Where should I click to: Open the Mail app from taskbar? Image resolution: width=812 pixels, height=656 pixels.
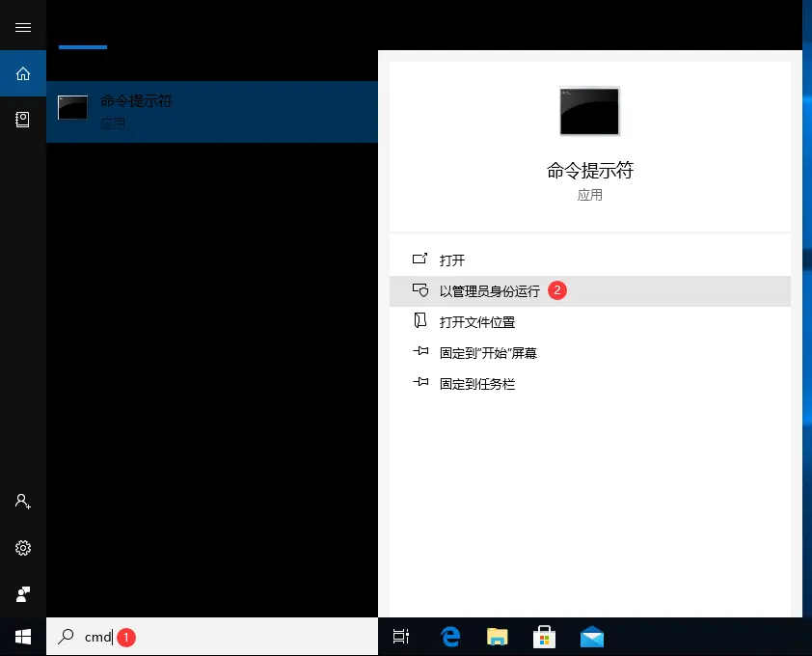591,637
